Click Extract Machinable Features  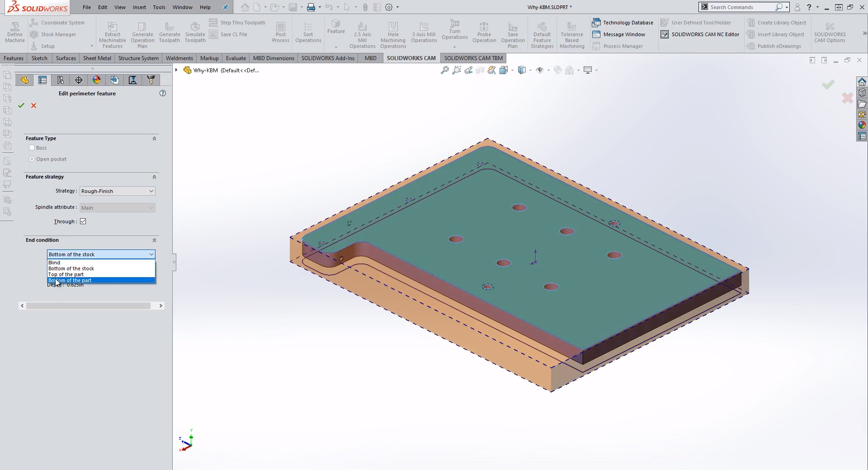pyautogui.click(x=113, y=35)
